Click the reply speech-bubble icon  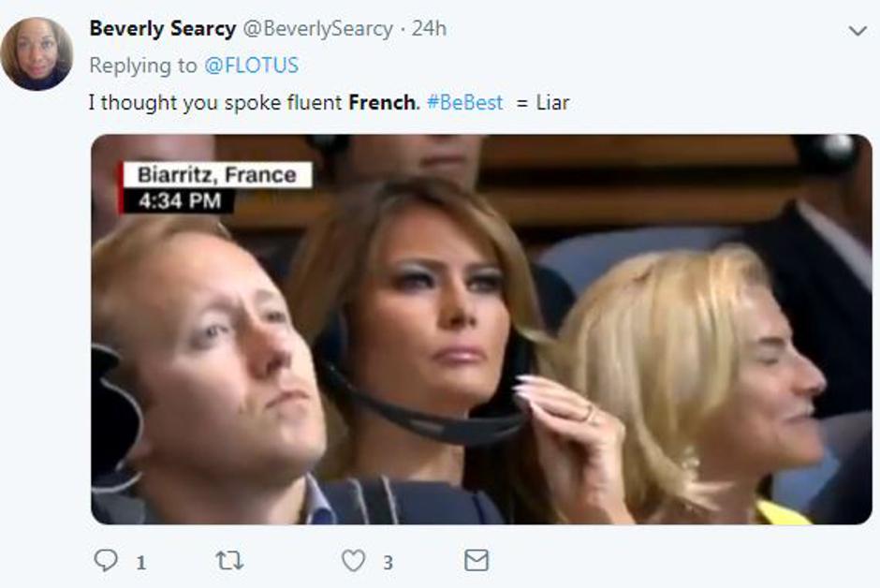point(105,561)
